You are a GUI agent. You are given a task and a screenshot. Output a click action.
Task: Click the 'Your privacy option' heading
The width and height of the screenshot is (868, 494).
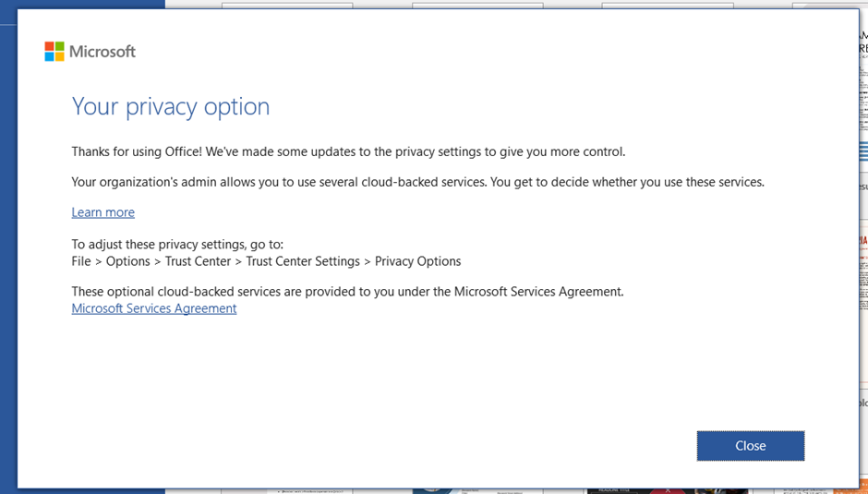click(x=171, y=106)
